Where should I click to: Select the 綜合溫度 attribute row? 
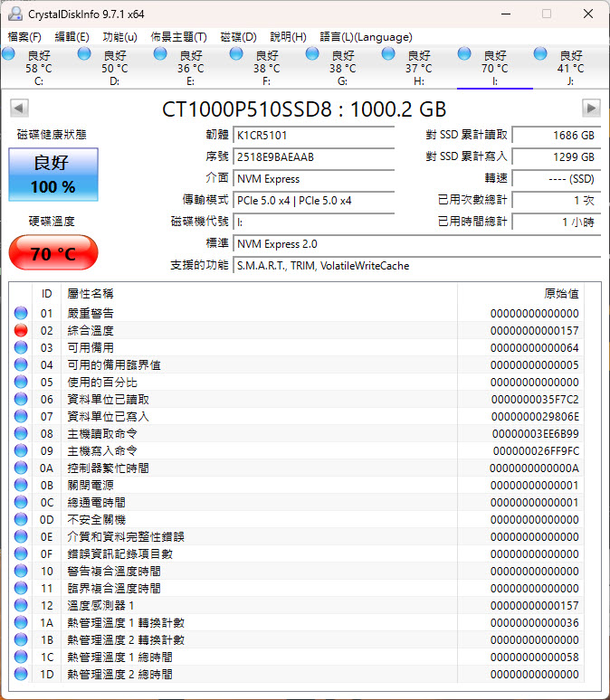coord(297,330)
